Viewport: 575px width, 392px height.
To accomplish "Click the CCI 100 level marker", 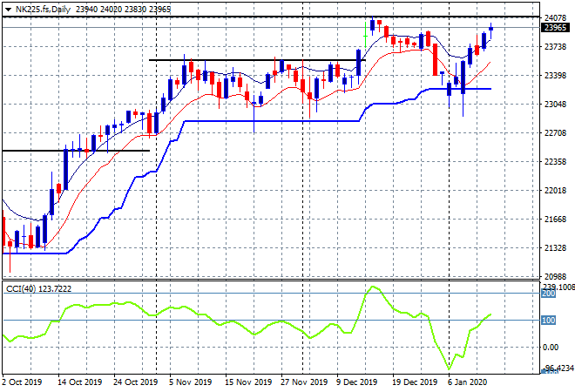I will [548, 320].
